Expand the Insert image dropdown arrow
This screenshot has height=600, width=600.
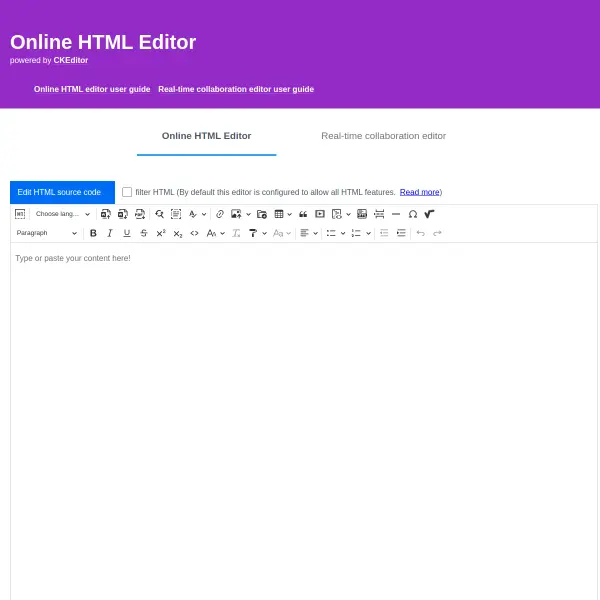pos(248,214)
